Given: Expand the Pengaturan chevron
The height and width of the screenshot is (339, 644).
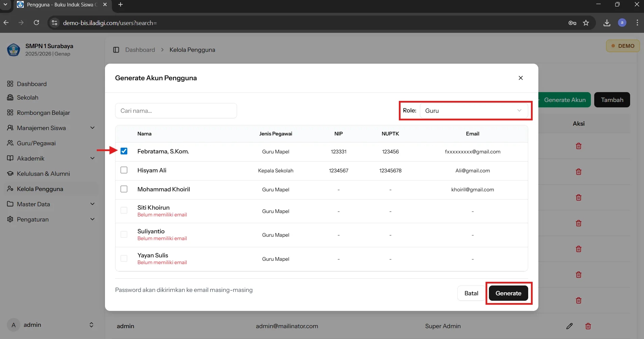Looking at the screenshot, I should [x=92, y=219].
